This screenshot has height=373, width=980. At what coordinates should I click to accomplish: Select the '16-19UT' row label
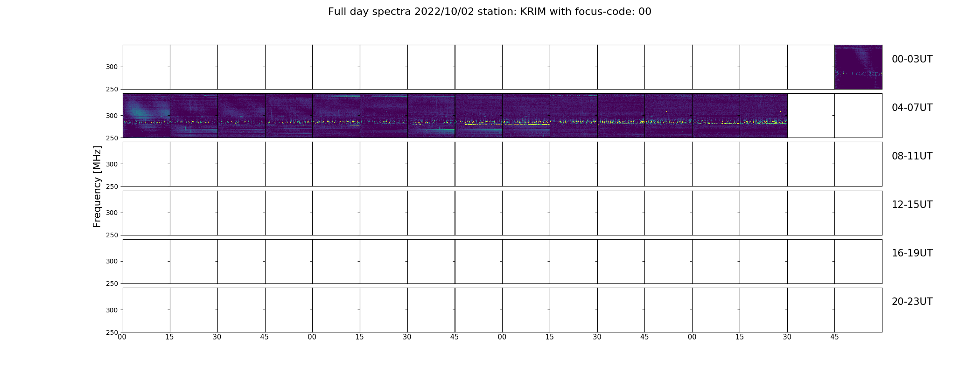pyautogui.click(x=912, y=253)
